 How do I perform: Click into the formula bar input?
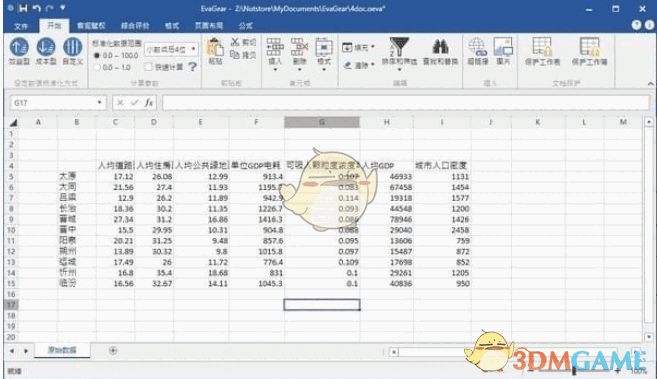pyautogui.click(x=406, y=103)
